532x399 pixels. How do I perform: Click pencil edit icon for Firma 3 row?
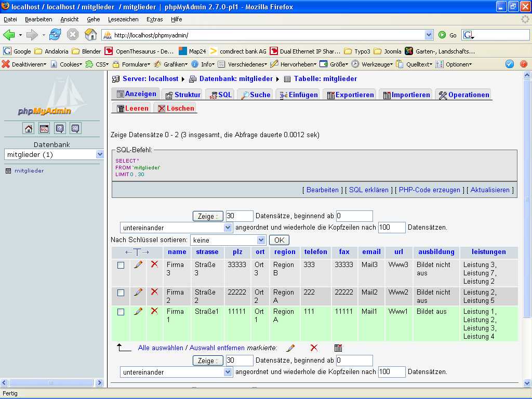(138, 264)
